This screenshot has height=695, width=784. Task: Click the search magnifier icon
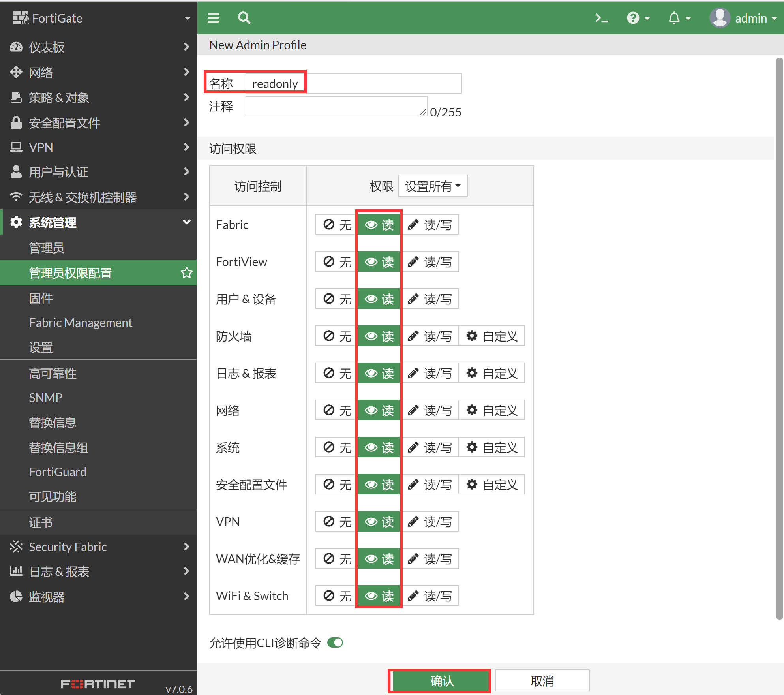click(x=244, y=18)
